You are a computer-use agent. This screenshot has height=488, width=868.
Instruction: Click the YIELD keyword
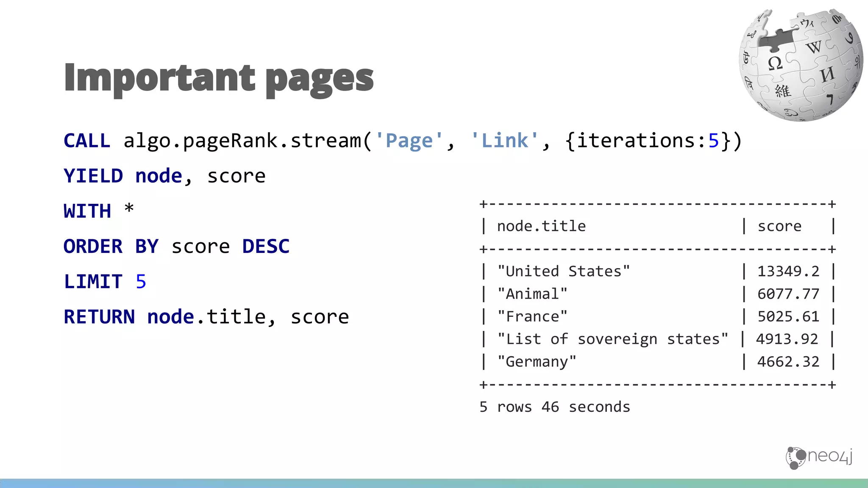pos(93,176)
